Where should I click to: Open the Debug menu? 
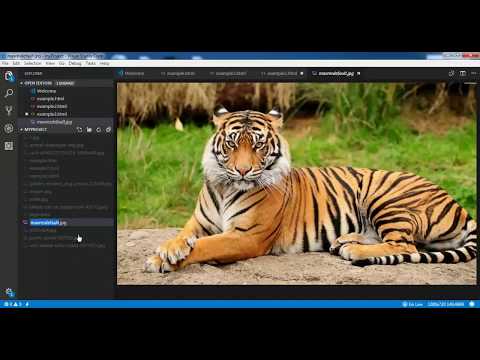75,63
